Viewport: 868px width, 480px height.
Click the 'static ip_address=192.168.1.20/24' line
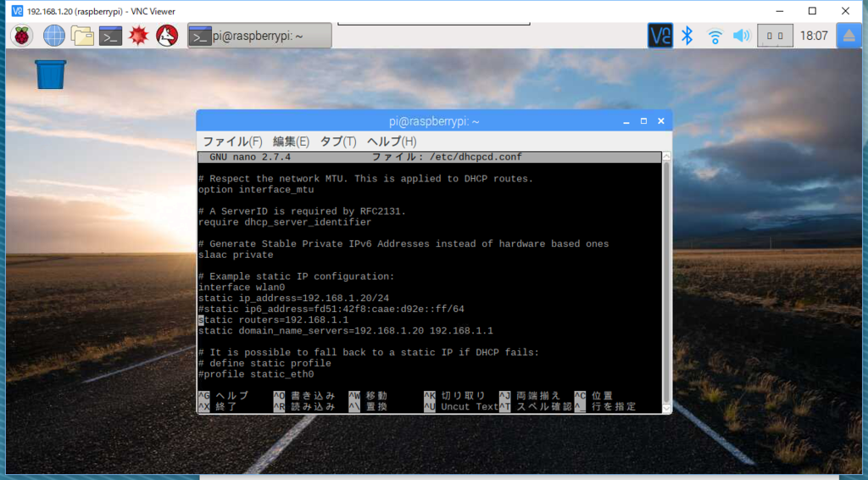(293, 299)
